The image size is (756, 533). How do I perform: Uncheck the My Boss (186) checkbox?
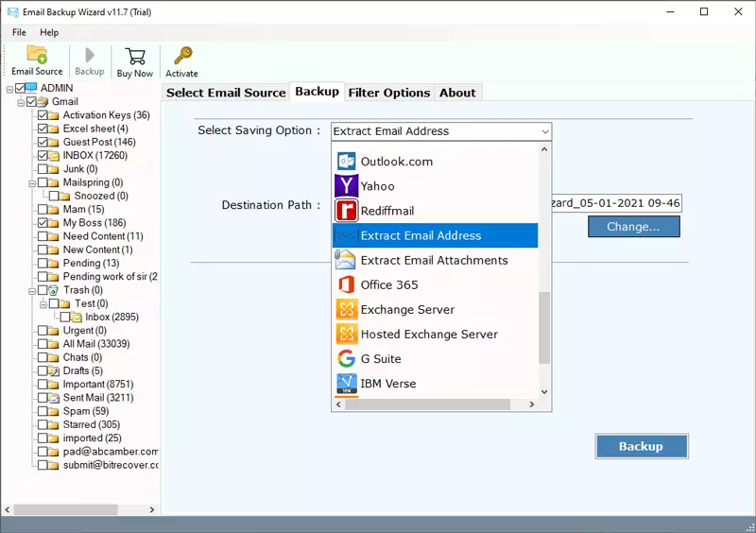(x=43, y=222)
